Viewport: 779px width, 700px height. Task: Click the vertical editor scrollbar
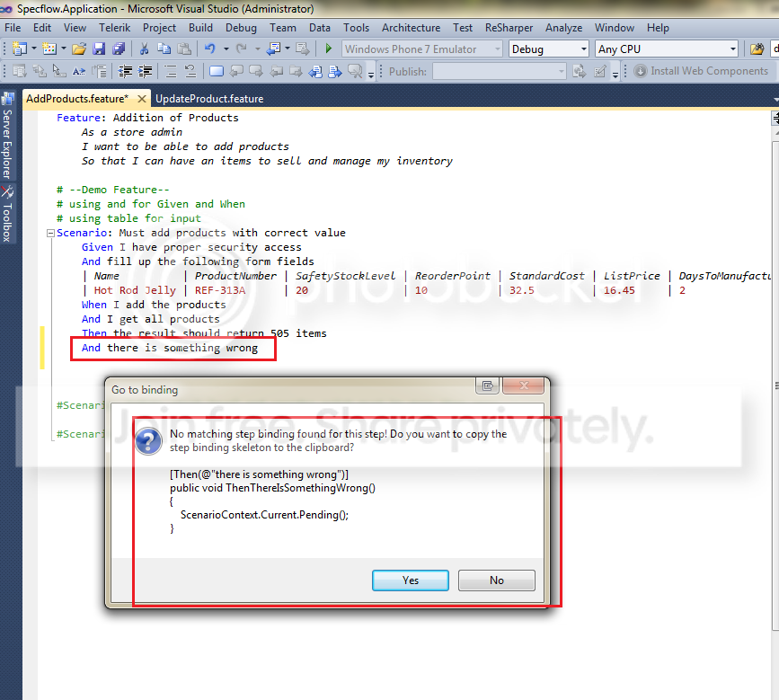pos(775,387)
